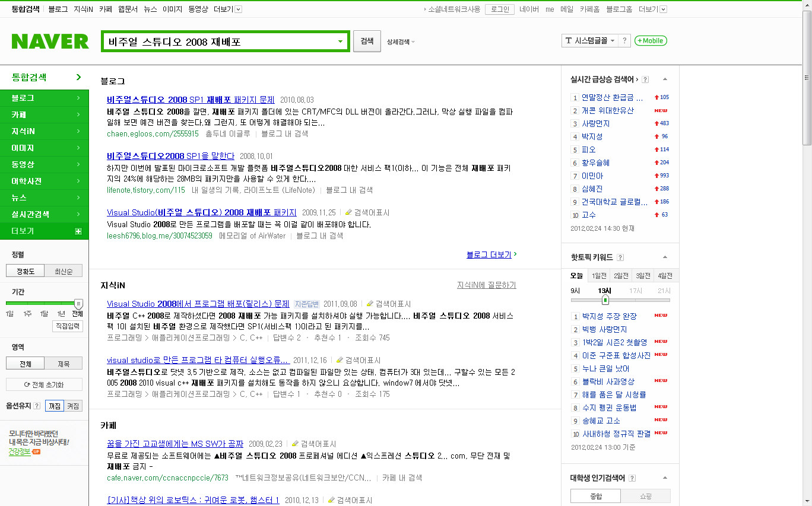Image resolution: width=812 pixels, height=506 pixels.
Task: Open hot topic 박지성 주장 완장
Action: [610, 316]
